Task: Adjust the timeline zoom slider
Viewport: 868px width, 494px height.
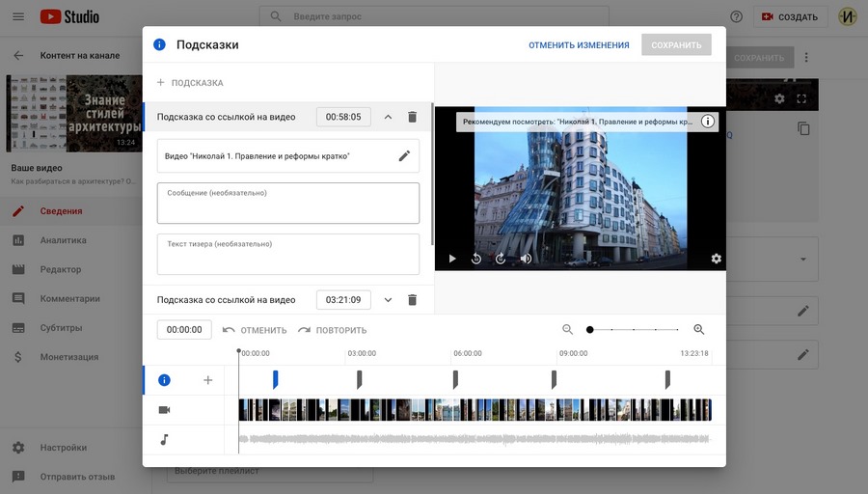Action: [590, 330]
